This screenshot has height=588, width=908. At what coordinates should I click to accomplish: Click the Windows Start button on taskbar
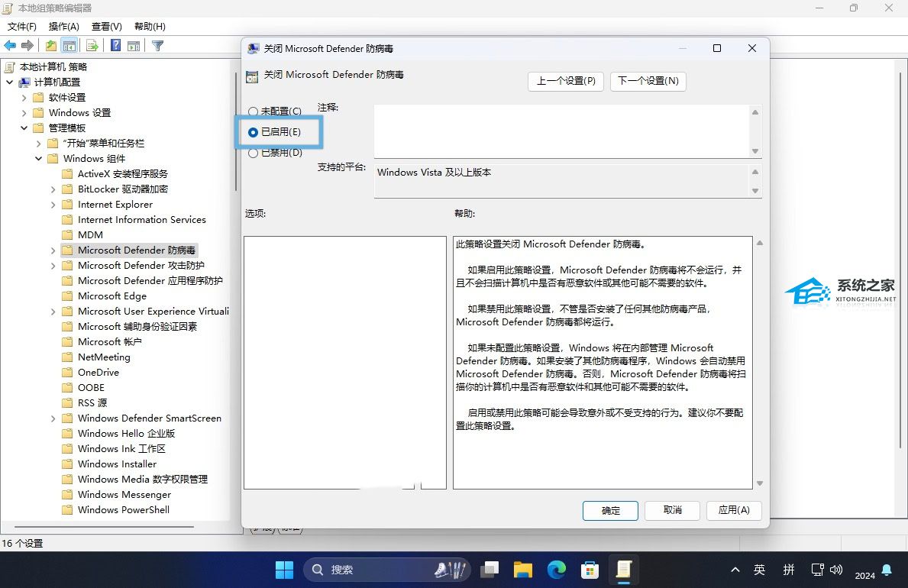point(284,570)
